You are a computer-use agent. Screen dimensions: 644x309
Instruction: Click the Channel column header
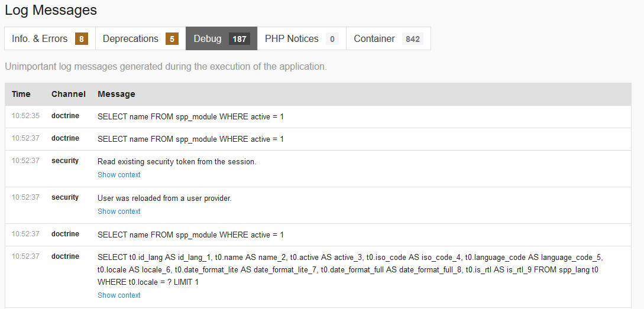coord(69,94)
